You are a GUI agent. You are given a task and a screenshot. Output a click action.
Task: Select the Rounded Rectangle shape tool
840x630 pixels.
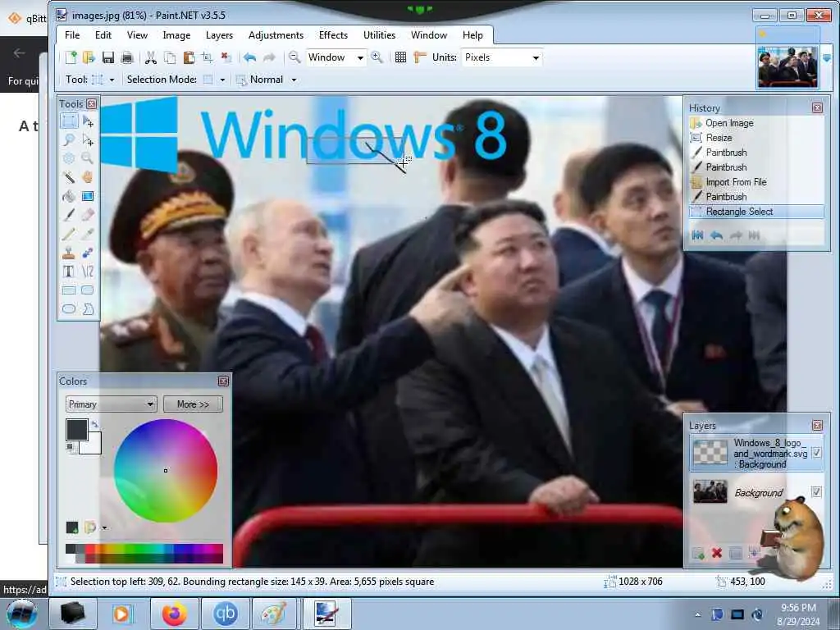[x=87, y=290]
